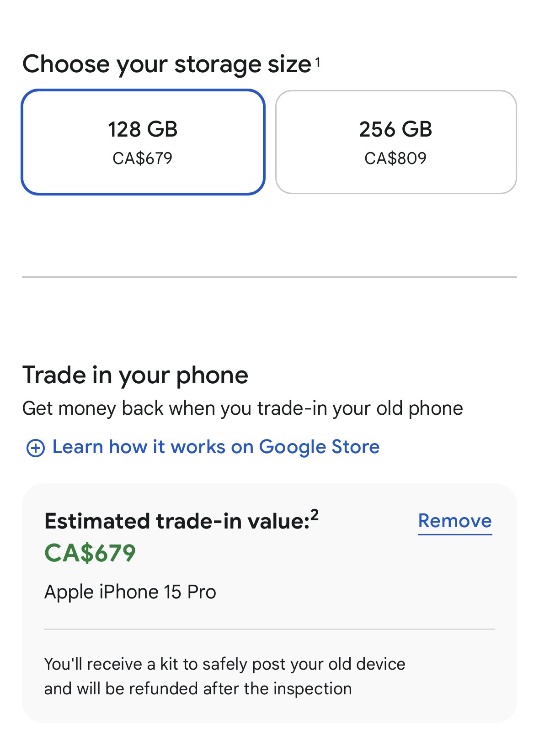Select the 128 GB storage option
This screenshot has width=539, height=756.
point(143,142)
